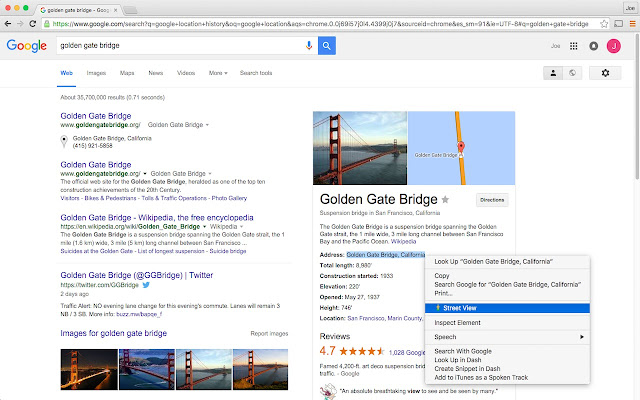Open the bridge photo in the knowledge panel

coord(360,148)
